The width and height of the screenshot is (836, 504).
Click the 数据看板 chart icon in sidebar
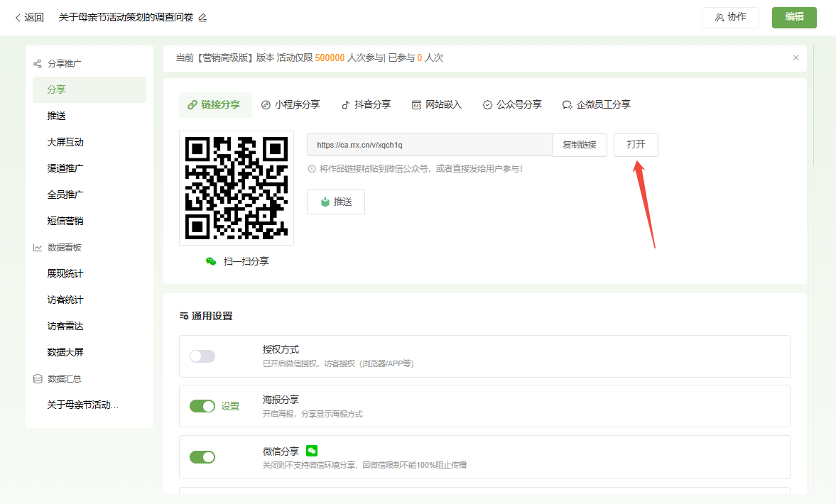[38, 248]
